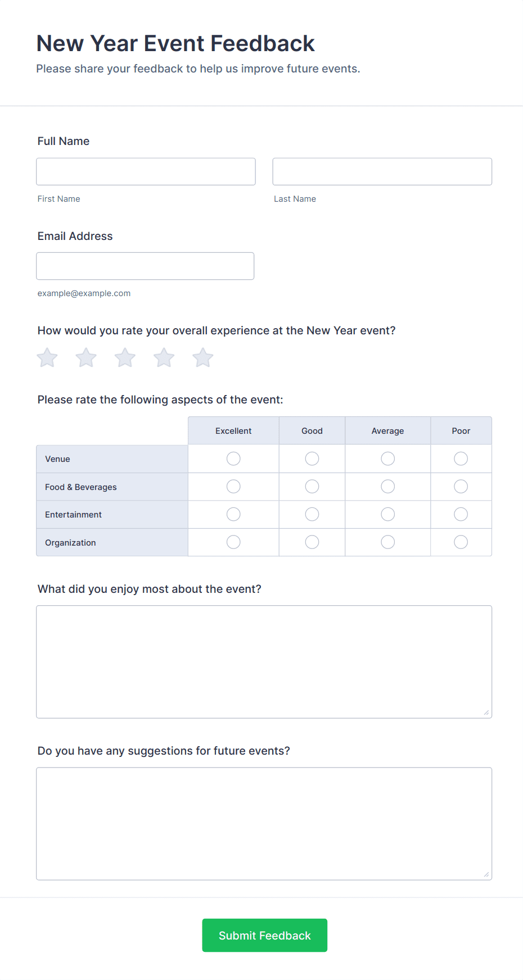The image size is (523, 980).
Task: Rate Organization as Poor
Action: click(x=461, y=542)
